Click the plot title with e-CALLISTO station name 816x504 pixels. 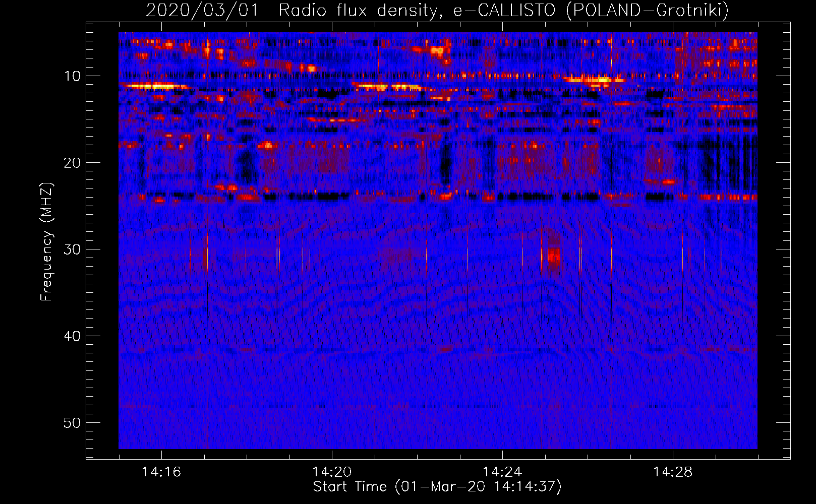(x=437, y=10)
